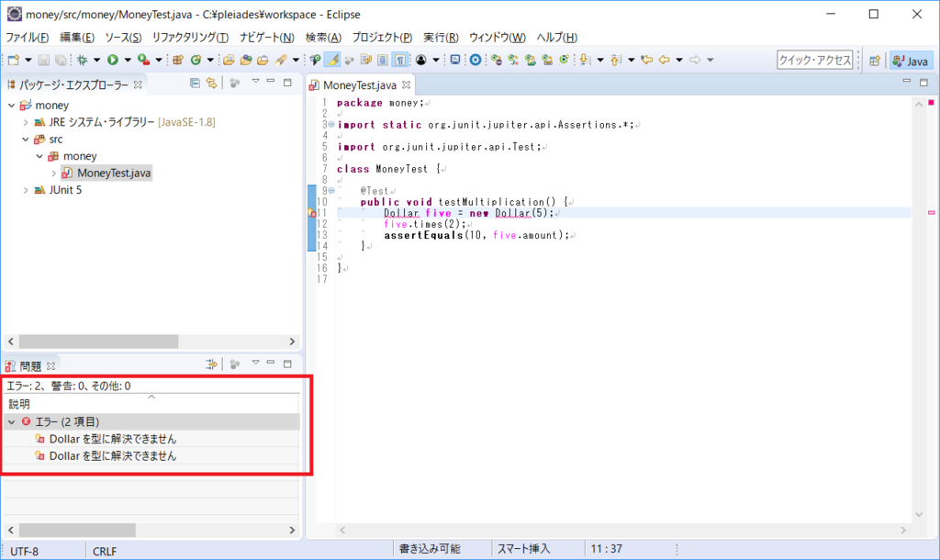Click the green Run button icon
The height and width of the screenshot is (560, 940).
pos(112,60)
